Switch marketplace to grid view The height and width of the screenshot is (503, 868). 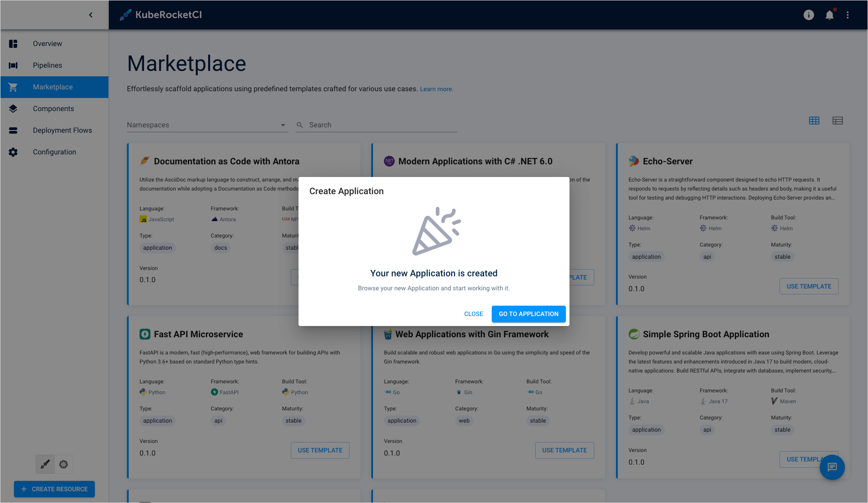click(x=814, y=121)
